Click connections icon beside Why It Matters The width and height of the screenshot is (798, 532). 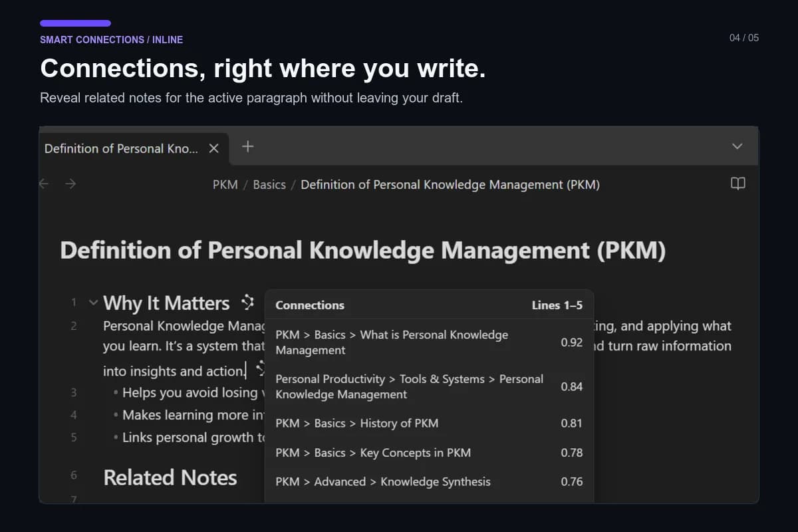click(248, 303)
